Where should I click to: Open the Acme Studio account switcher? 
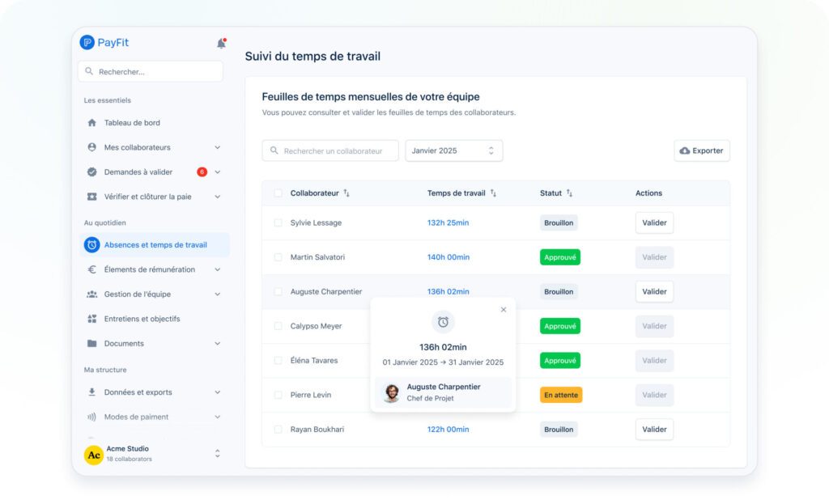point(217,454)
